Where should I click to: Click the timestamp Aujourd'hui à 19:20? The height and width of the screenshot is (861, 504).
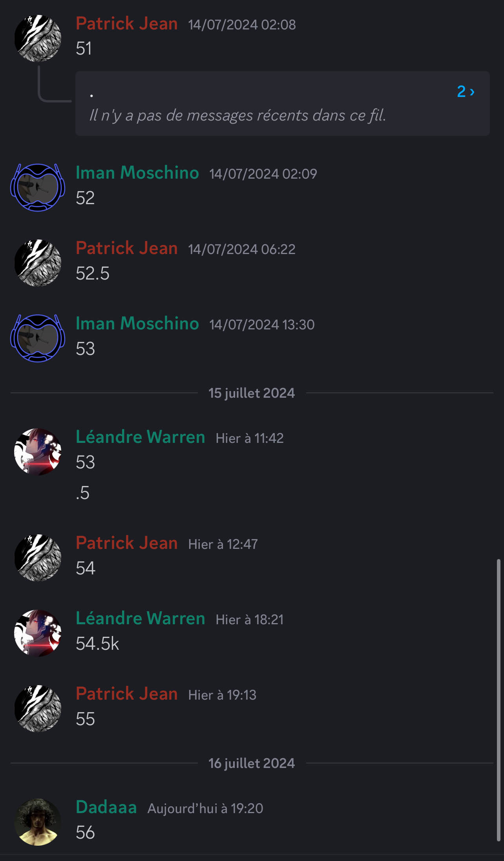point(205,808)
